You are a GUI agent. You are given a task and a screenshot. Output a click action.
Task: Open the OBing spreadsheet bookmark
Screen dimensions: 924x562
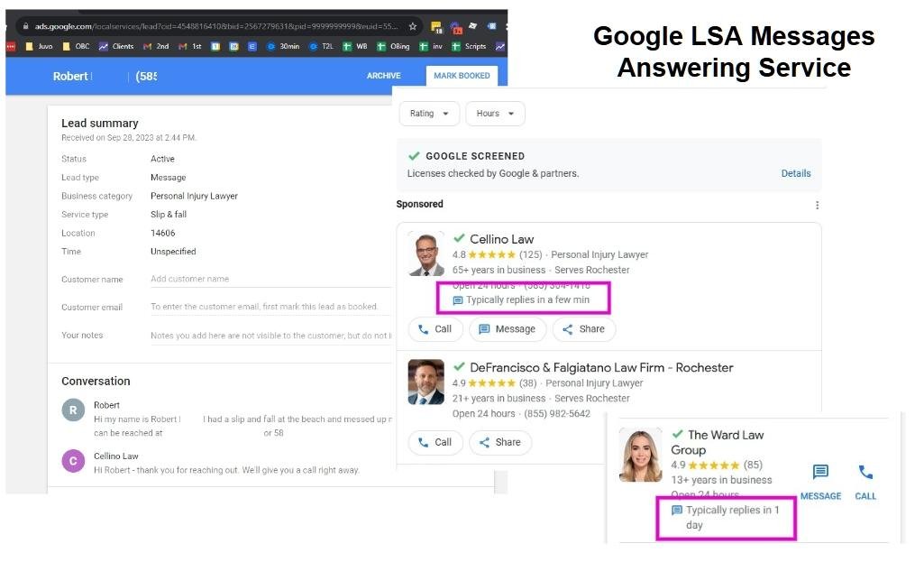point(393,46)
